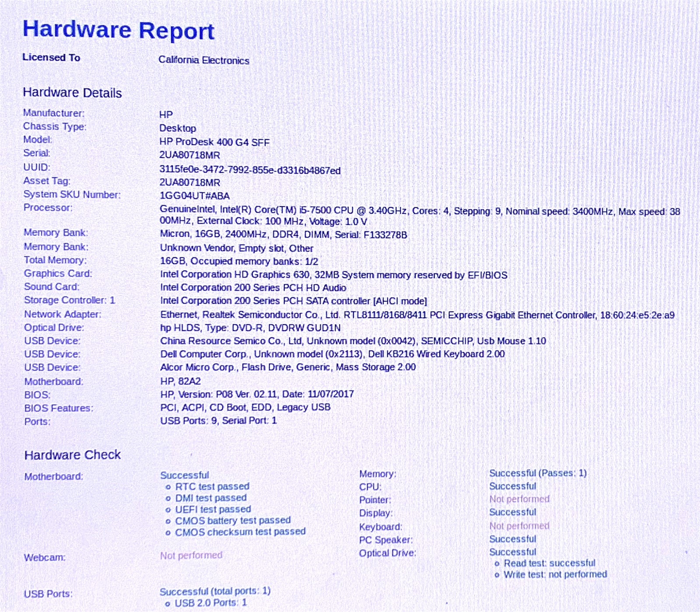Select the SATA controller AHCI mode entry
Image resolution: width=700 pixels, height=612 pixels.
pos(294,301)
